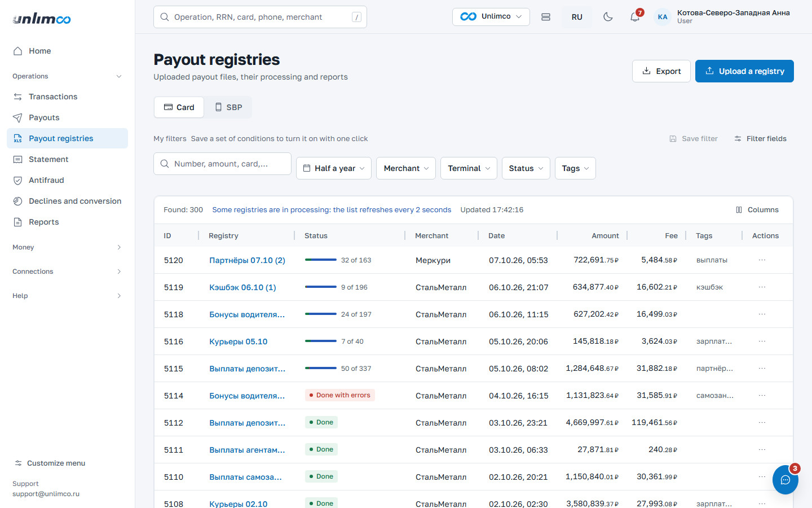Open the support chat bubble
Screen dimensions: 812x508
pyautogui.click(x=785, y=480)
